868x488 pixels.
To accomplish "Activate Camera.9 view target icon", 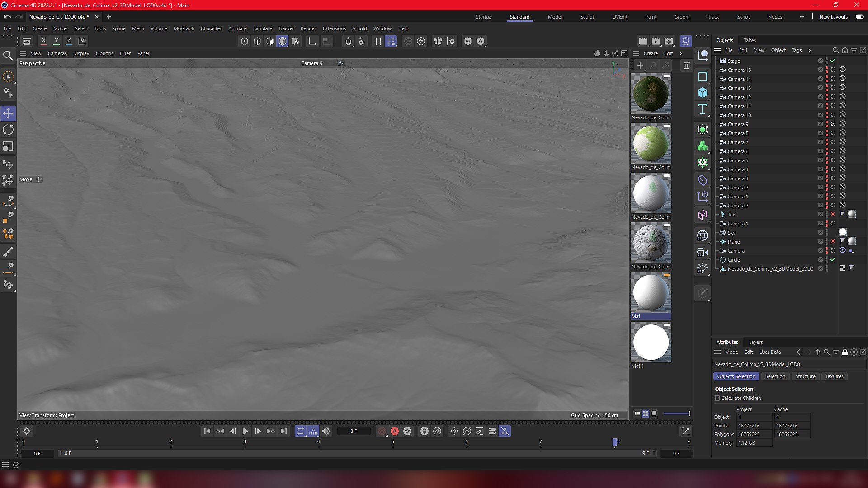I will tap(833, 124).
